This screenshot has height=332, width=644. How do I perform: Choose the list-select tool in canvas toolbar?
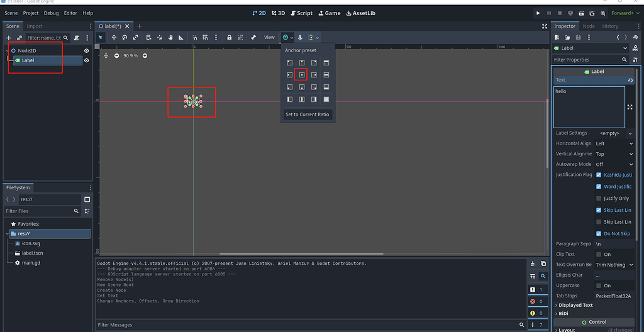[x=148, y=37]
